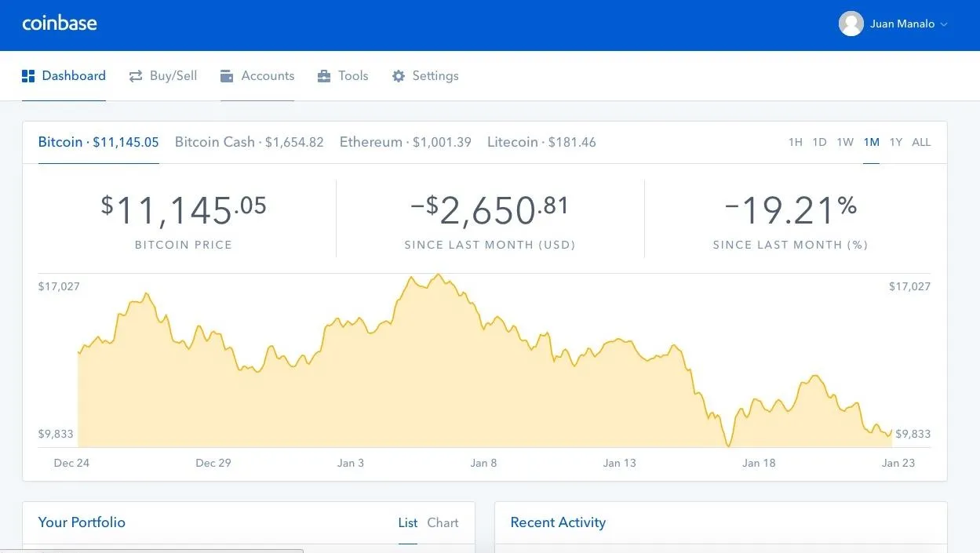
Task: Open the Ethereum price tab
Action: (x=406, y=142)
